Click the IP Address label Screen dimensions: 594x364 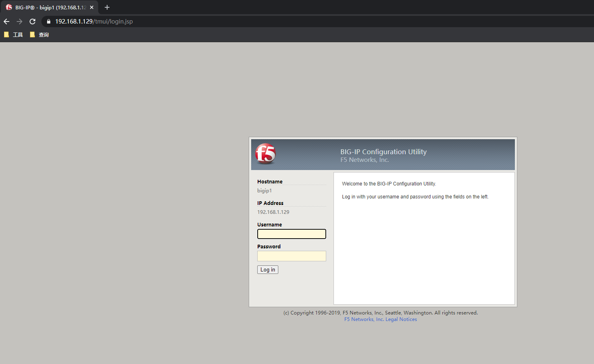click(x=270, y=203)
